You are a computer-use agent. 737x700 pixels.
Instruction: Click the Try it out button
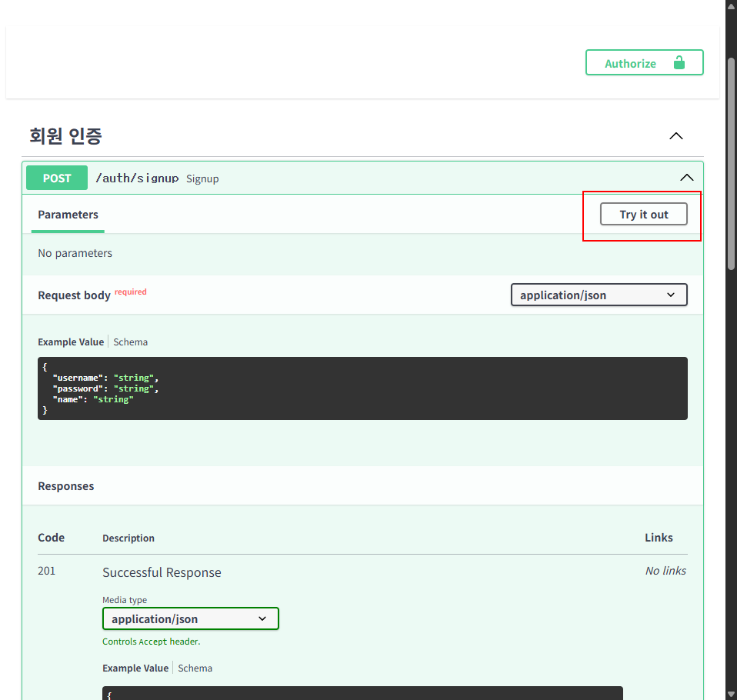643,215
